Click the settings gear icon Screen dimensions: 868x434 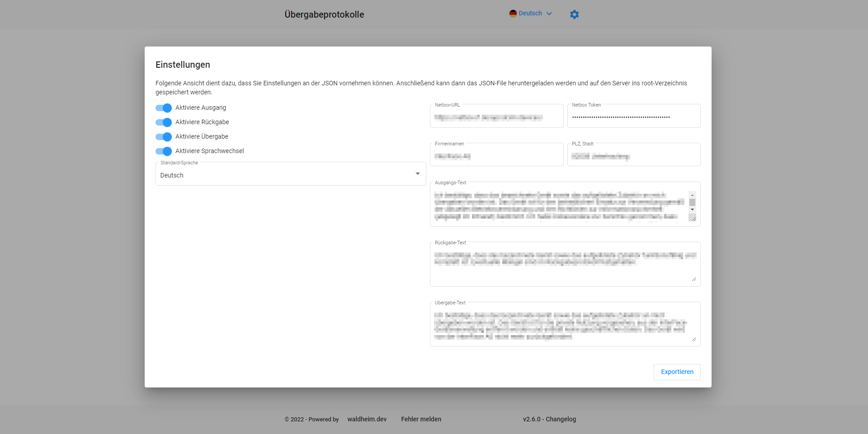click(574, 14)
